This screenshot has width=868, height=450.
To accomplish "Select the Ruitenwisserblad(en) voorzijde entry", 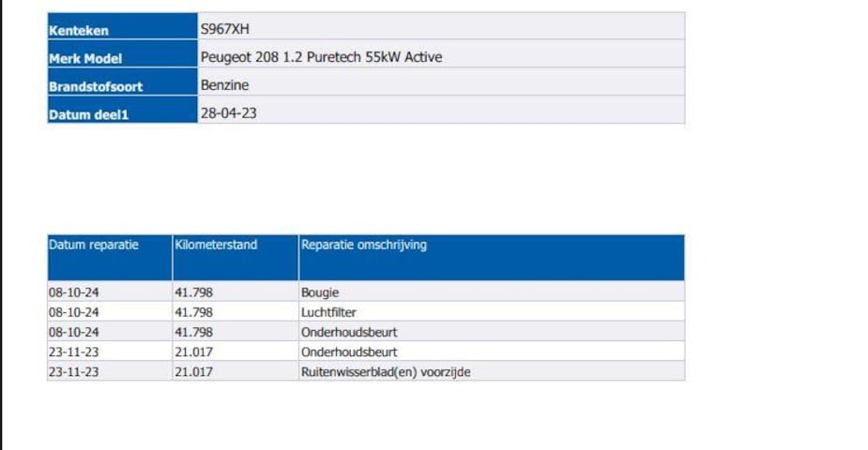I will [386, 372].
